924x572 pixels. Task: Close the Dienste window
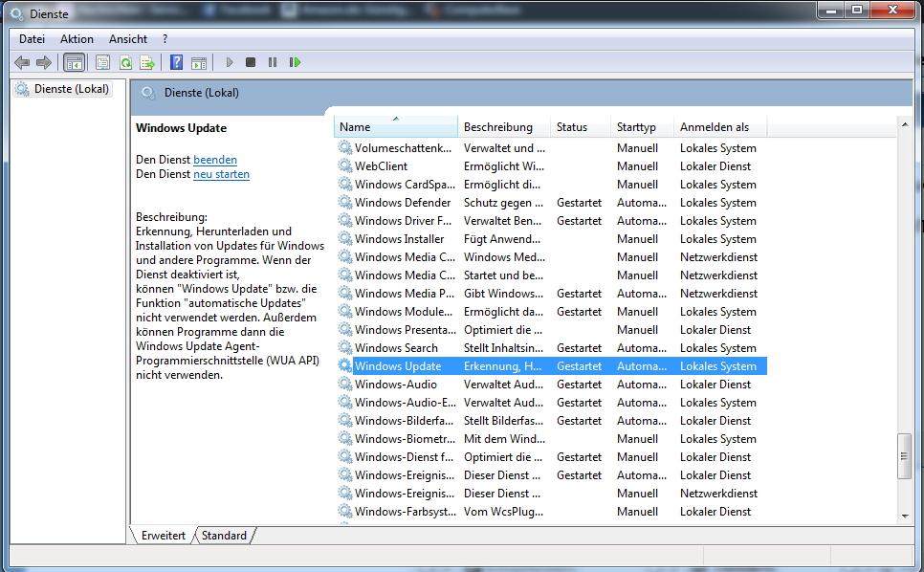892,10
